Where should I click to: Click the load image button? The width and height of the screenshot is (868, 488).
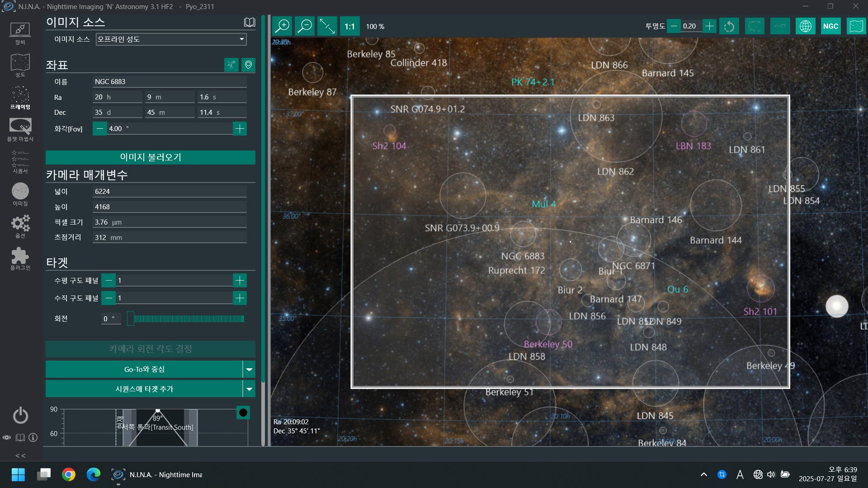click(x=150, y=157)
